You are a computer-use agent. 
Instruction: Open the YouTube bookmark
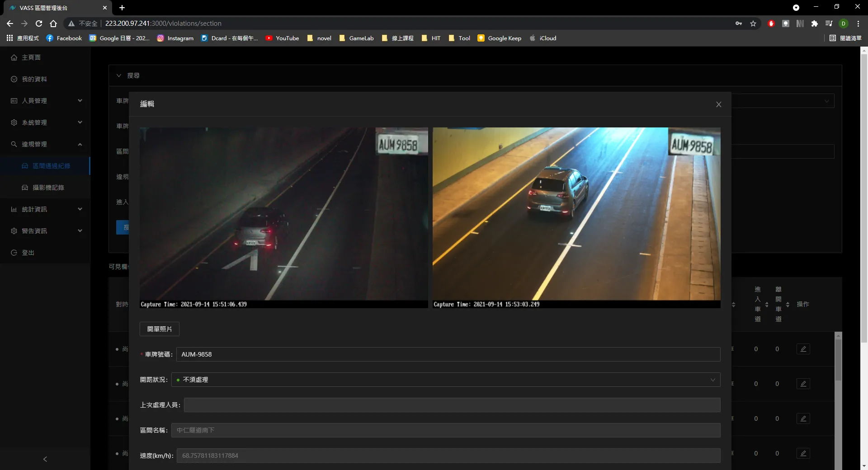pyautogui.click(x=282, y=38)
